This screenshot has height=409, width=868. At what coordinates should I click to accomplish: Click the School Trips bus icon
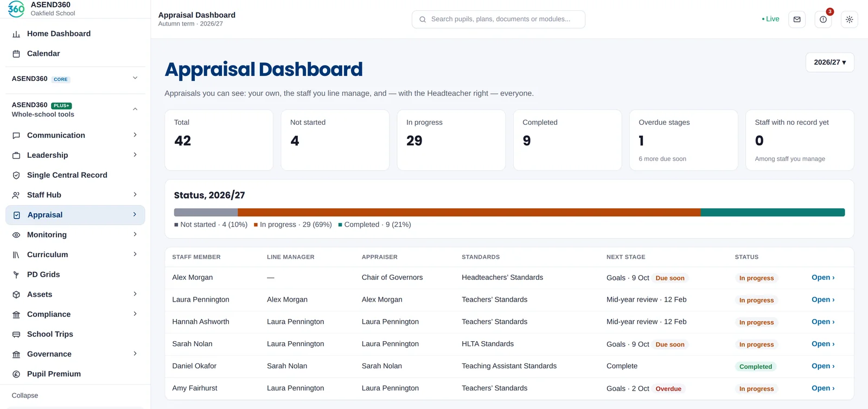pyautogui.click(x=16, y=335)
